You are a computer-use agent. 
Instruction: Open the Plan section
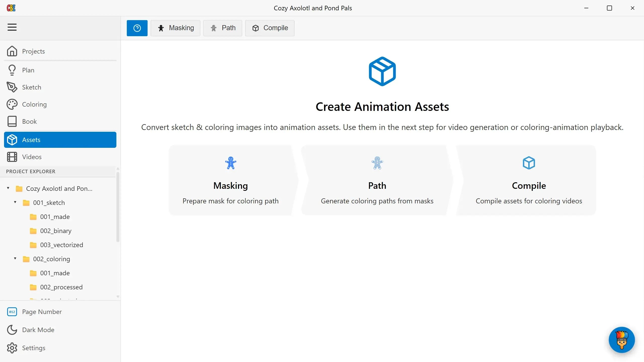pyautogui.click(x=60, y=70)
